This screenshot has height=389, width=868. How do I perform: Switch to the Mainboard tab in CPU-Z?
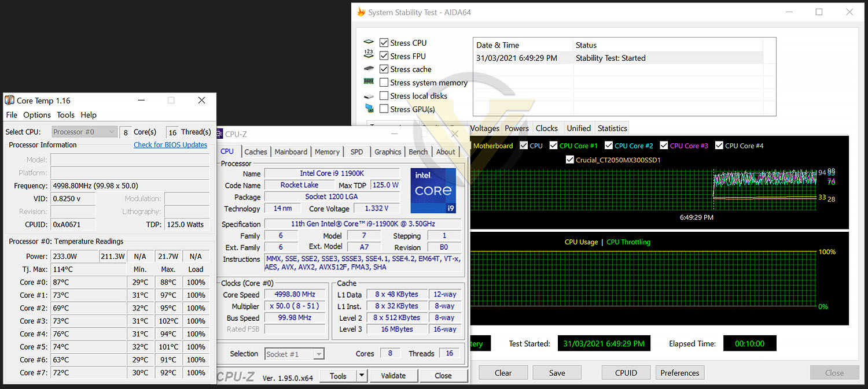click(x=290, y=152)
